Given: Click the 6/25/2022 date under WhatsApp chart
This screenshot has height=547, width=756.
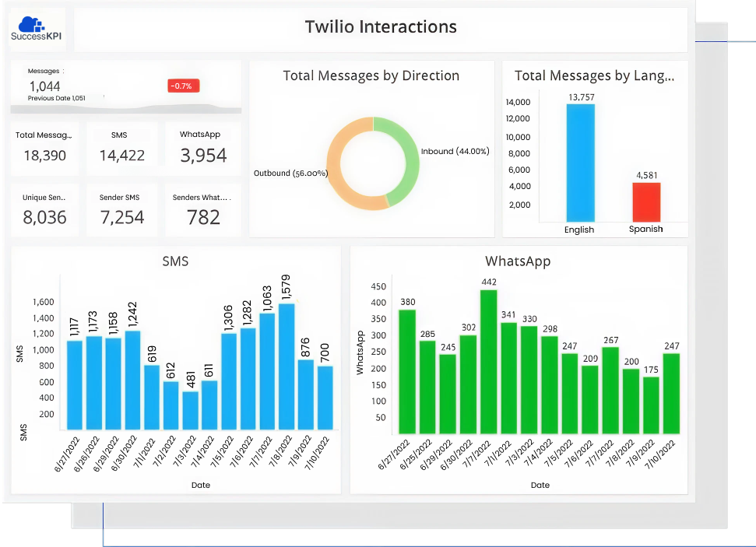Looking at the screenshot, I should pyautogui.click(x=418, y=454).
